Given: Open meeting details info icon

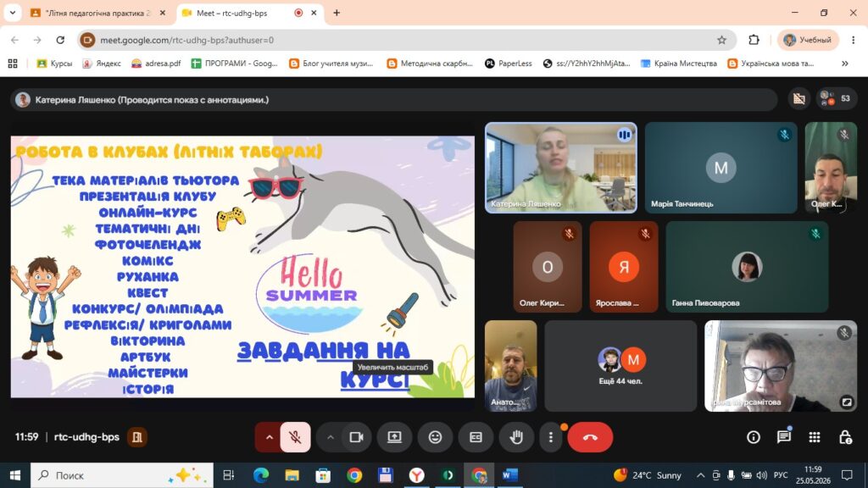Looking at the screenshot, I should click(754, 437).
